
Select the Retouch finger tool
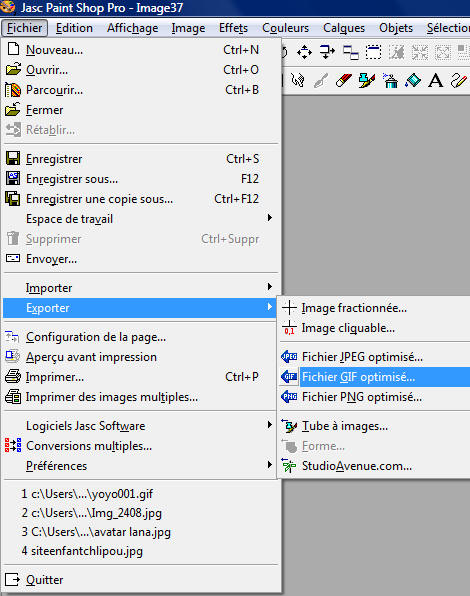coord(298,81)
